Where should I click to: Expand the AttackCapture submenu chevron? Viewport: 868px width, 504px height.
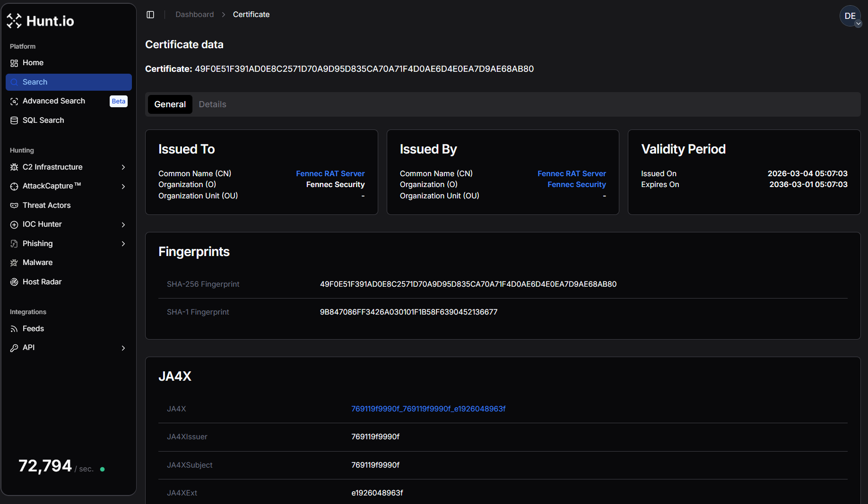(x=123, y=187)
